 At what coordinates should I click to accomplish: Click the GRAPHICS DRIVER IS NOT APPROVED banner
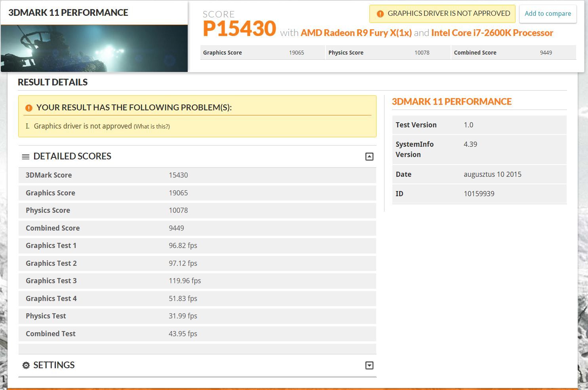(x=442, y=14)
